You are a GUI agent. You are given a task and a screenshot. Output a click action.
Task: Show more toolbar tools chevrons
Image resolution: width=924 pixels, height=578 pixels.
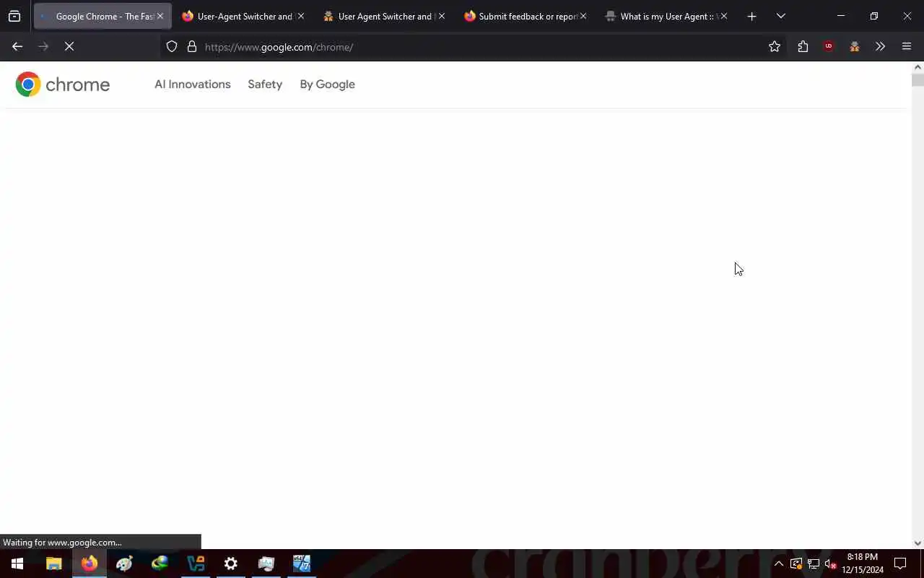(x=880, y=46)
